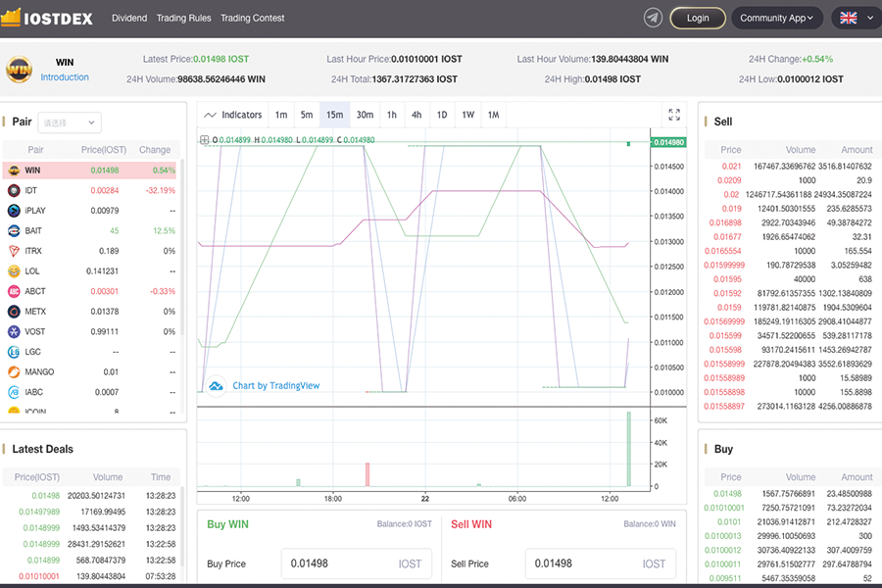Click the Change column header

click(155, 150)
